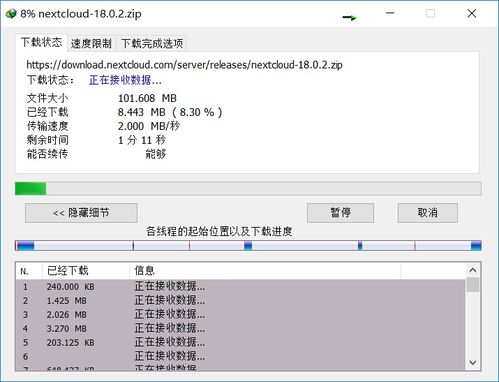This screenshot has height=382, width=499.
Task: Click the green download progress bar
Action: (248, 189)
